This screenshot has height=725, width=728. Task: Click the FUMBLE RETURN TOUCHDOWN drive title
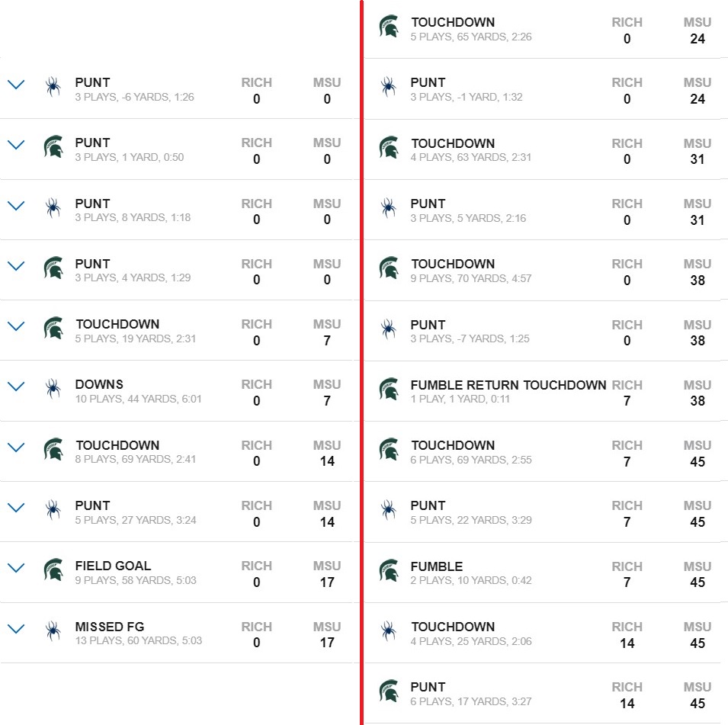[508, 385]
